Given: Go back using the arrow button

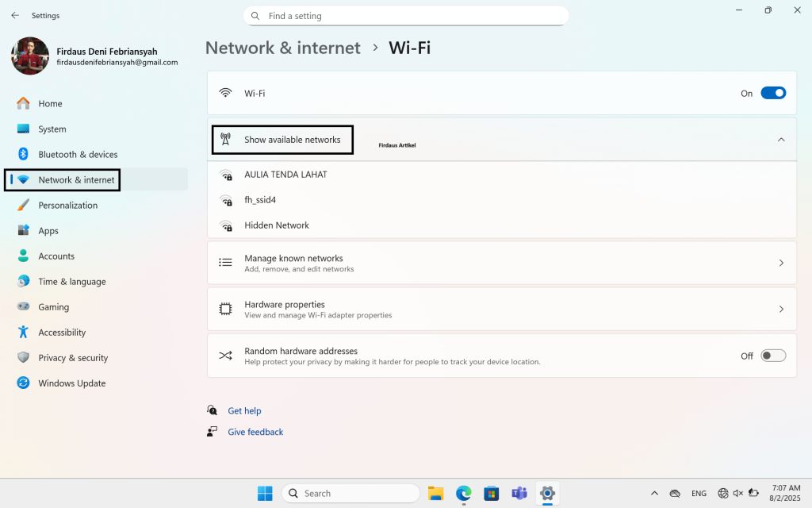Looking at the screenshot, I should [x=14, y=15].
